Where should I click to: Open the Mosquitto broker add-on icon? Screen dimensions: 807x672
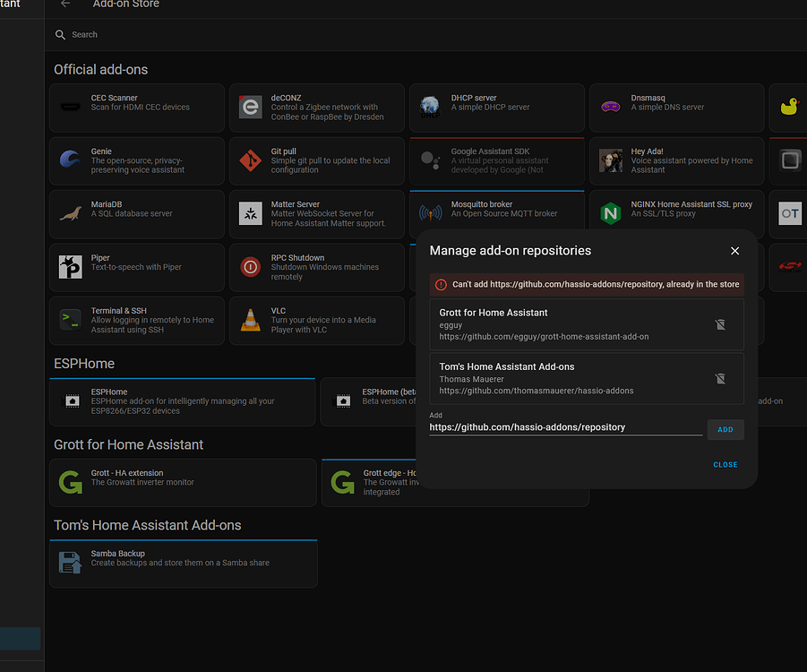click(x=430, y=213)
